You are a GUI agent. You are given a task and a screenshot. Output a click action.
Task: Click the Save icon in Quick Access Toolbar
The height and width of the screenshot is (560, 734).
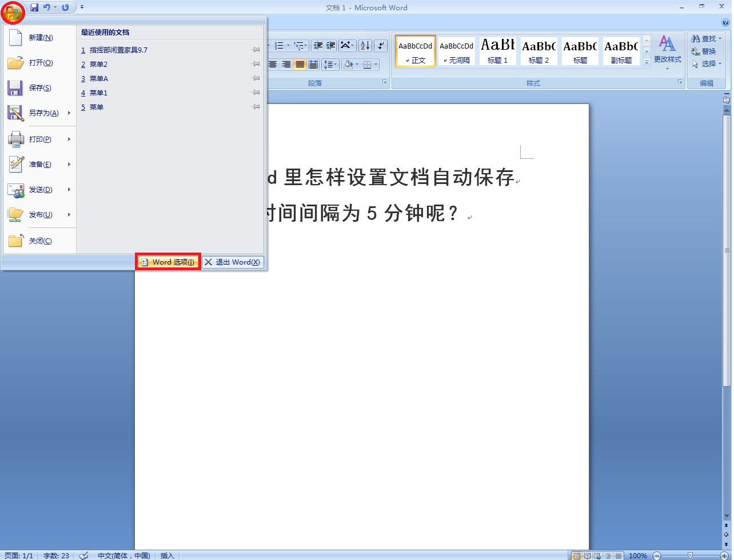34,7
